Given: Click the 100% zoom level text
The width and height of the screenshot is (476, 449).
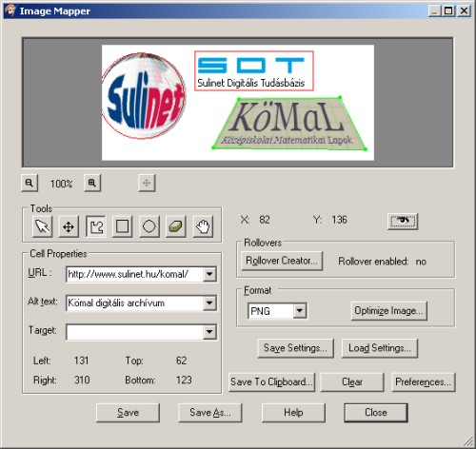Looking at the screenshot, I should (x=61, y=184).
